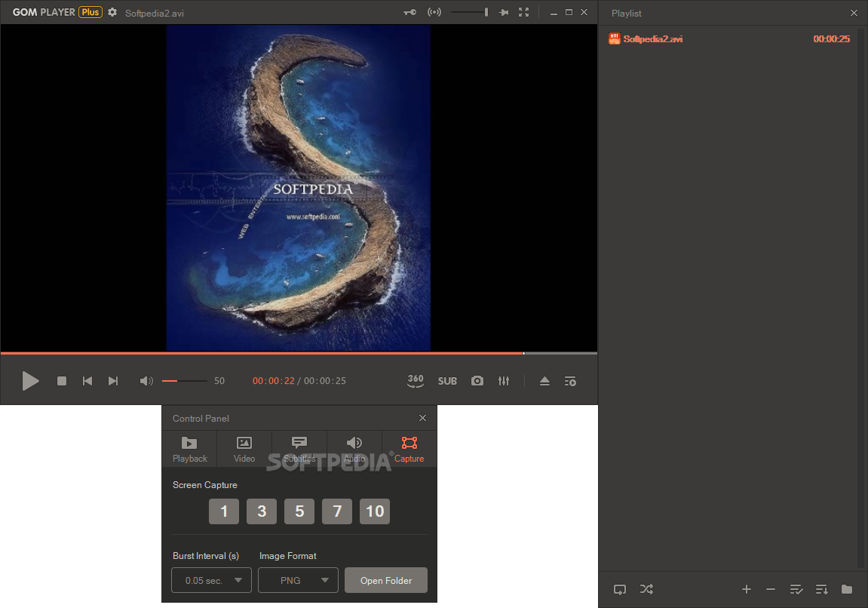
Task: Click the playlist select-all check icon
Action: point(796,589)
